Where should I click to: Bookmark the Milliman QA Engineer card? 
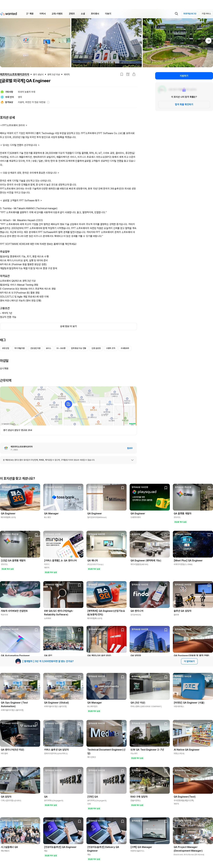122,488
